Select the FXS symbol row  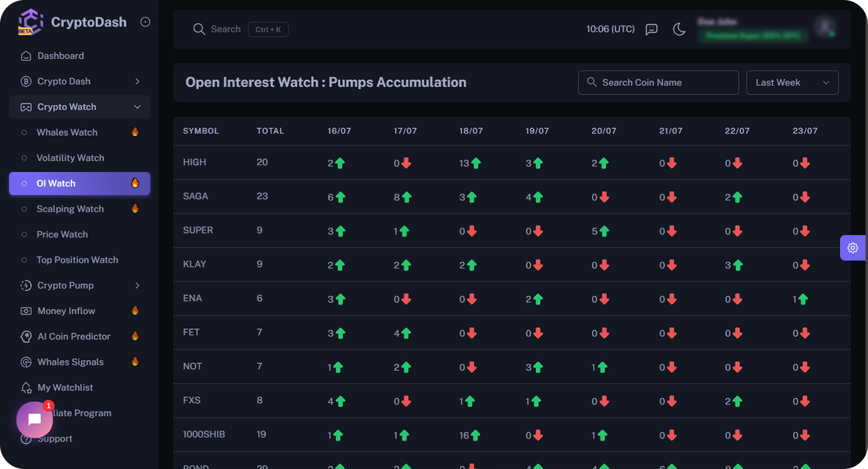tap(512, 401)
